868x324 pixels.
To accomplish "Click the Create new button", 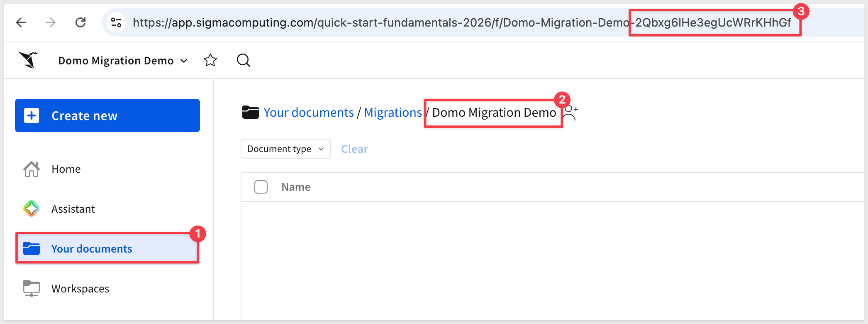I will [x=107, y=115].
